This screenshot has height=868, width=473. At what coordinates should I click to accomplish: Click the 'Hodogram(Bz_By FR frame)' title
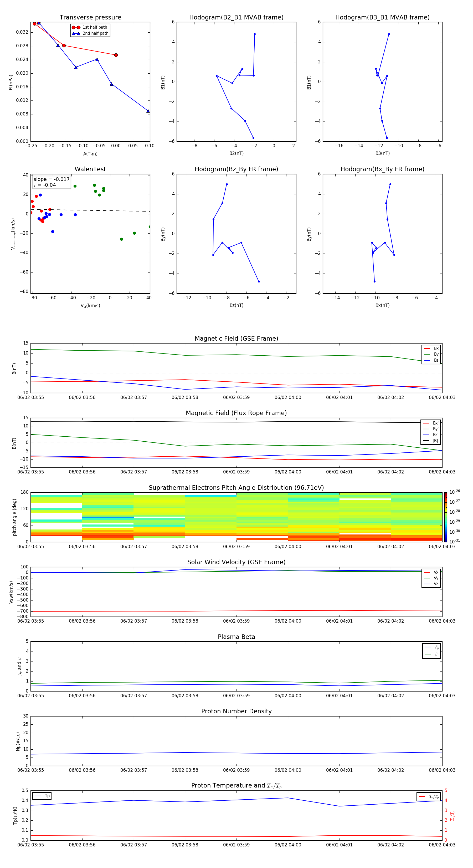click(x=236, y=169)
